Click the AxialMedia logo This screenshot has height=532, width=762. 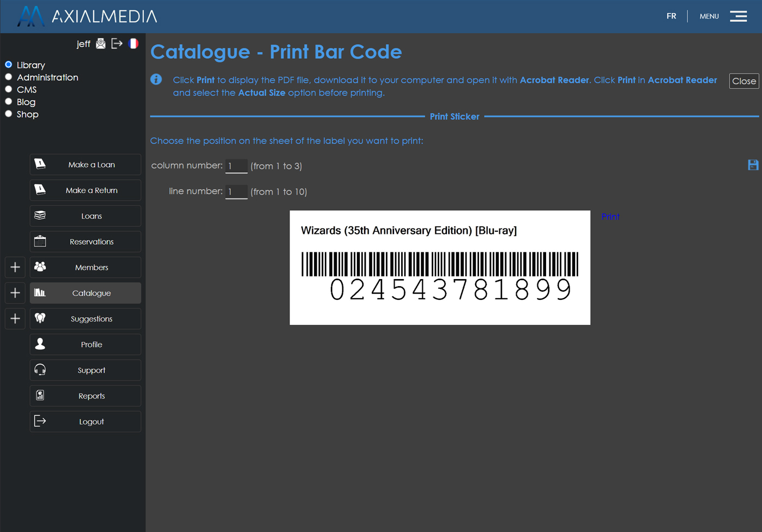87,16
